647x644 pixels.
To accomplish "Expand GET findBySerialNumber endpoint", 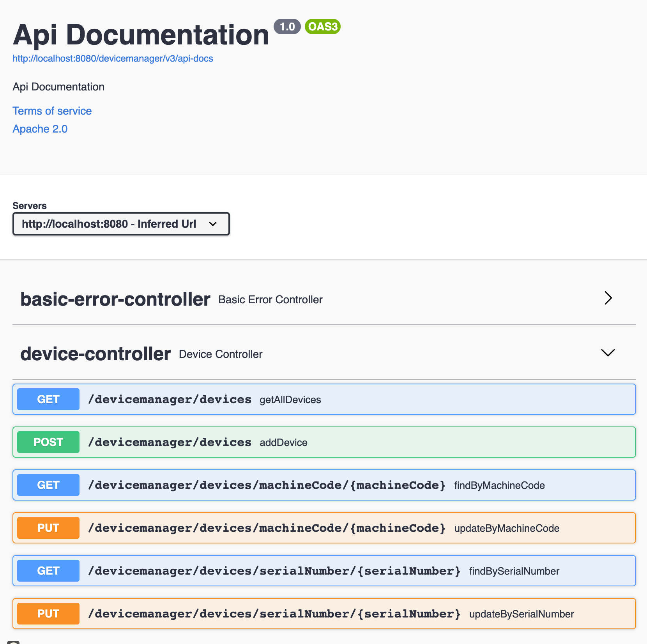I will (324, 571).
